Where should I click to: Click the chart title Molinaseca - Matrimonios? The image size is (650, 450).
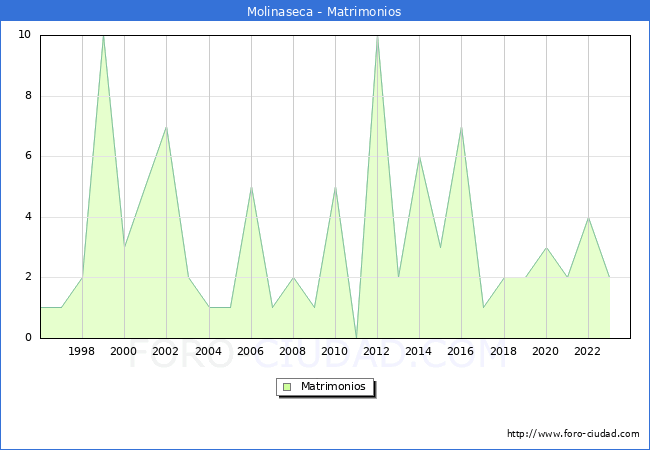point(324,11)
